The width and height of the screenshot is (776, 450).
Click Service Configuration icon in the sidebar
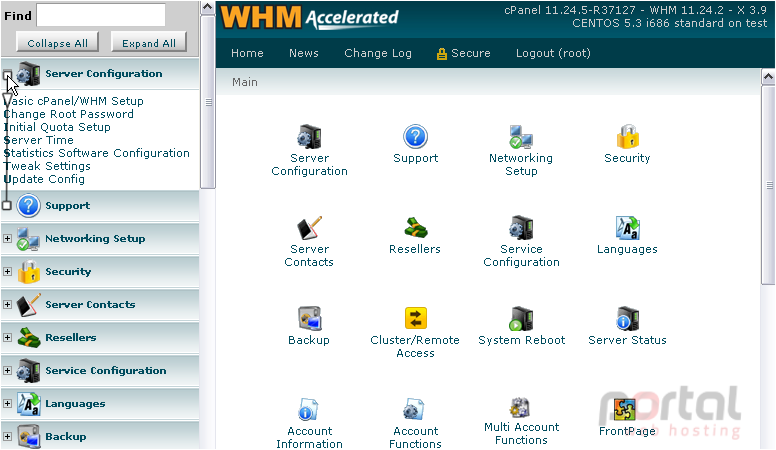(x=28, y=371)
